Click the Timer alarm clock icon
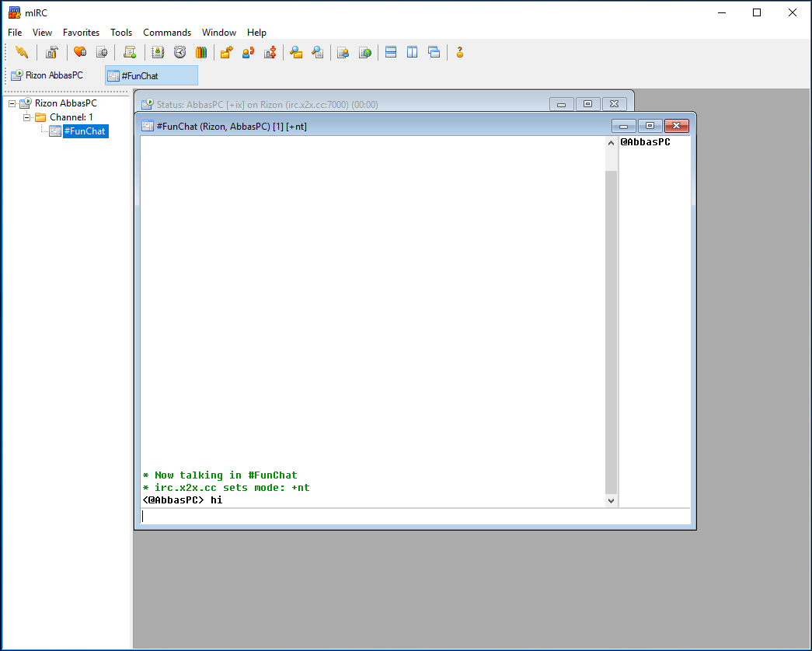Screen dimensions: 812x651 [179, 52]
